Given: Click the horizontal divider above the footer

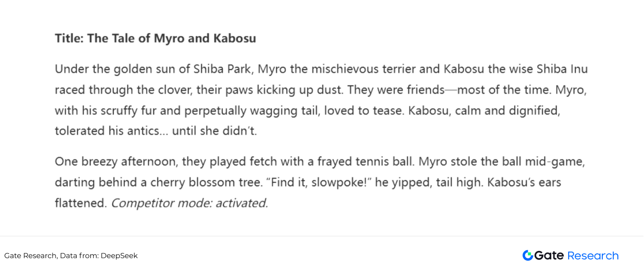Looking at the screenshot, I should coord(322,236).
